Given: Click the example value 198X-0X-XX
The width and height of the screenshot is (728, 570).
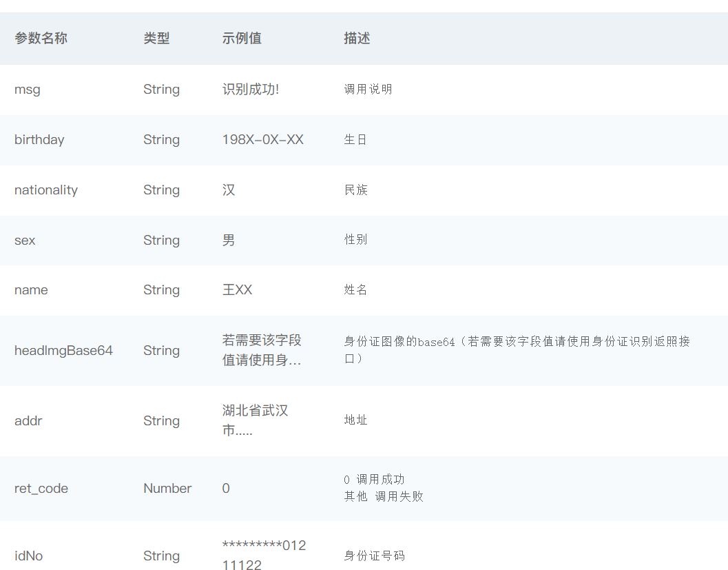Looking at the screenshot, I should point(263,139).
